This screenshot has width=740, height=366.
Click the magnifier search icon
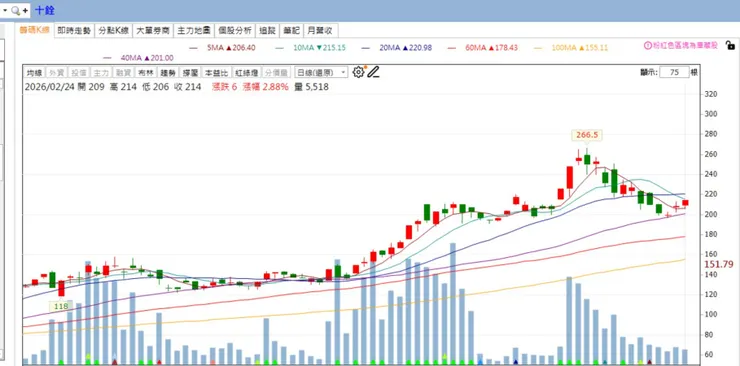[x=15, y=10]
